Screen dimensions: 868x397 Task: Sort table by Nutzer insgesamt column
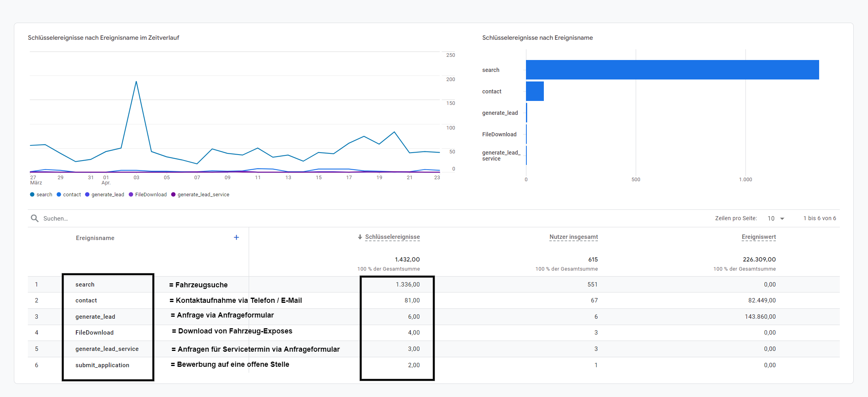(573, 237)
